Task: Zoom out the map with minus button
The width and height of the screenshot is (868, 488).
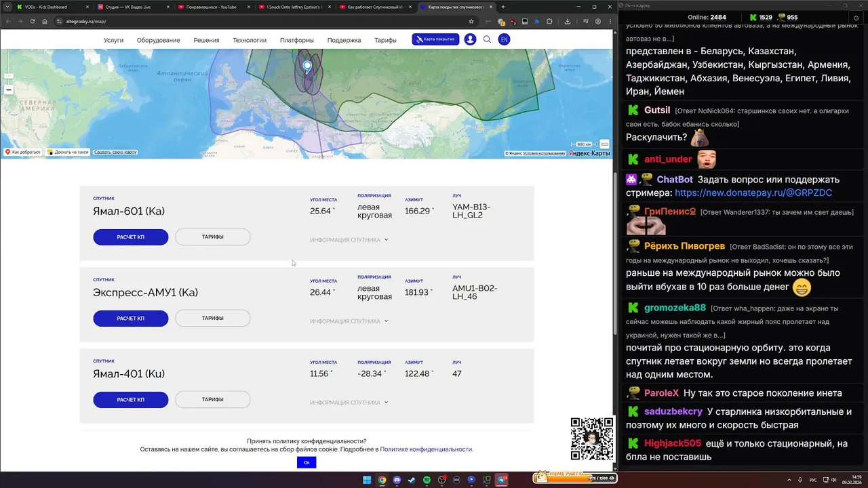Action: click(9, 89)
